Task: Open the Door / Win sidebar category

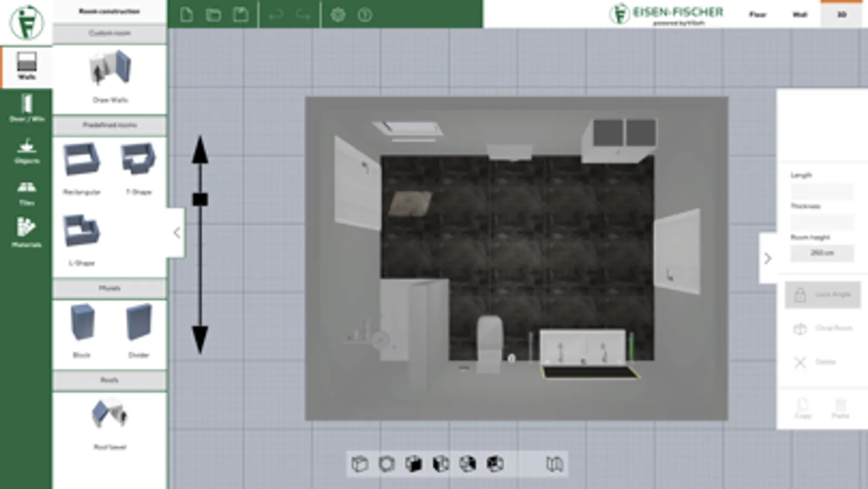Action: point(26,108)
